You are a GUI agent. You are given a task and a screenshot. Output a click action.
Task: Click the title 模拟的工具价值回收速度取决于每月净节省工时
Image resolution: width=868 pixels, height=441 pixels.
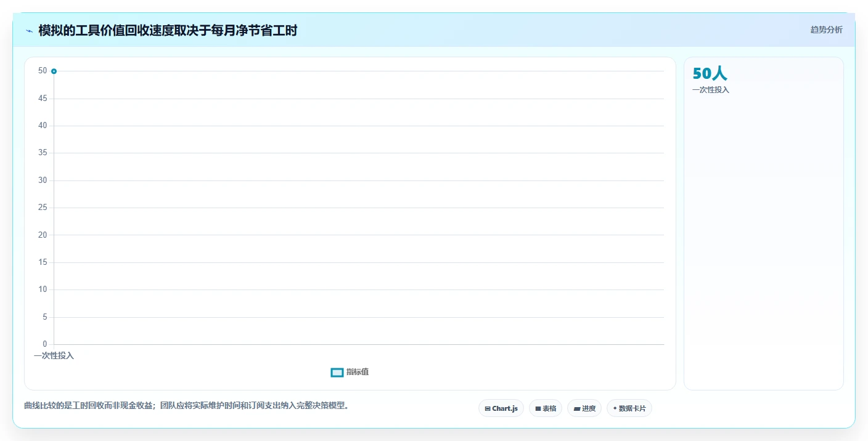168,31
